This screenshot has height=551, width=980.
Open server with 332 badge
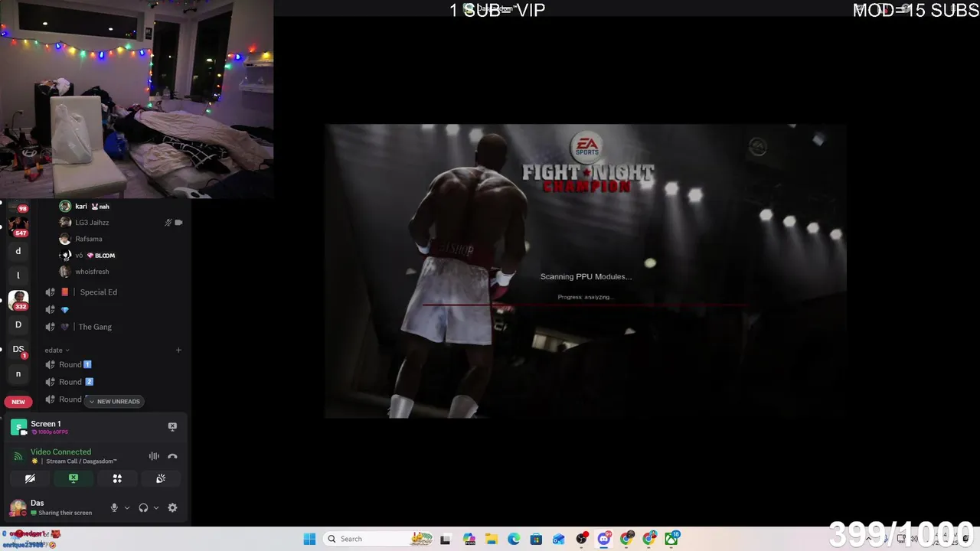(x=18, y=300)
